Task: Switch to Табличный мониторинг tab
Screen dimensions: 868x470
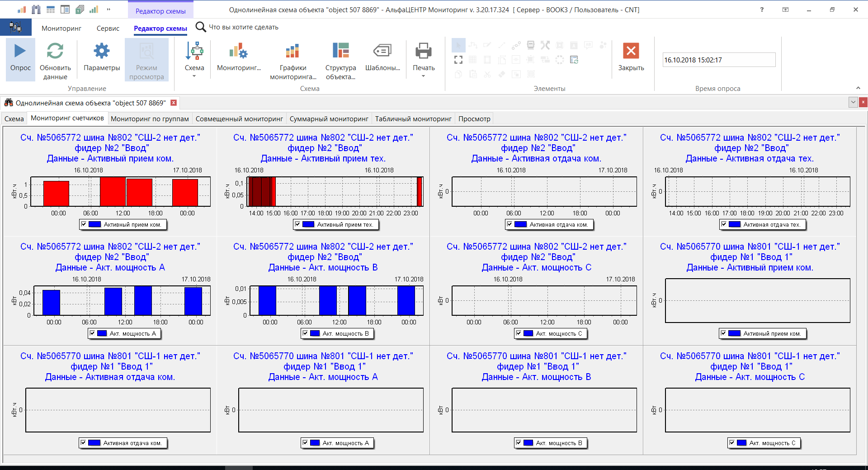Action: [x=413, y=119]
